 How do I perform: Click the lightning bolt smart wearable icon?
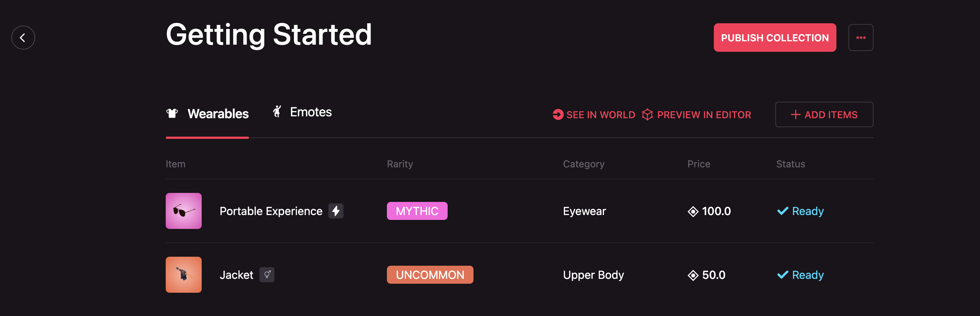point(336,211)
